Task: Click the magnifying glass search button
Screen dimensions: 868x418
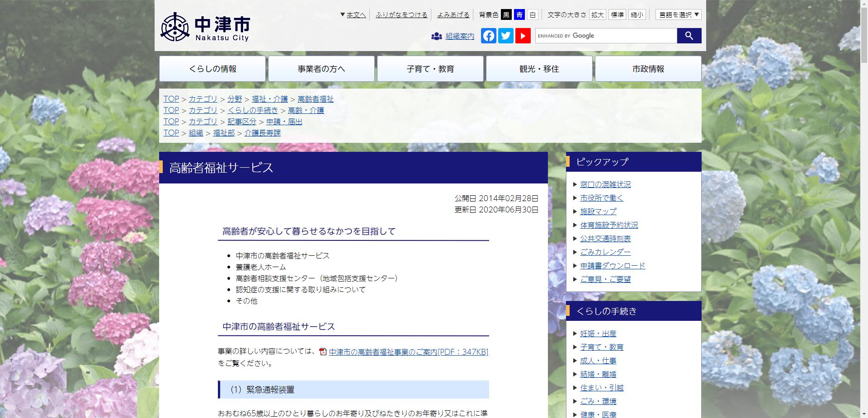Action: [x=689, y=35]
